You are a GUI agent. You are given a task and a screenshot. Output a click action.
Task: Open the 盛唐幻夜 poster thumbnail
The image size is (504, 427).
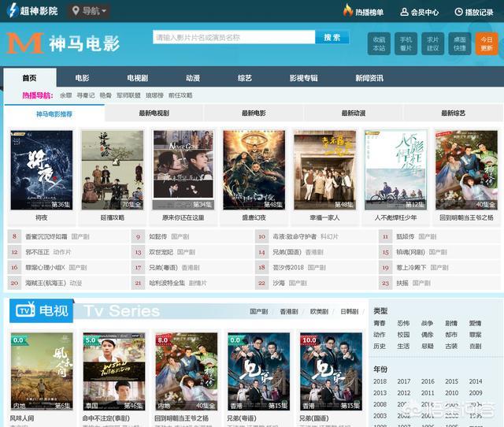pyautogui.click(x=254, y=170)
